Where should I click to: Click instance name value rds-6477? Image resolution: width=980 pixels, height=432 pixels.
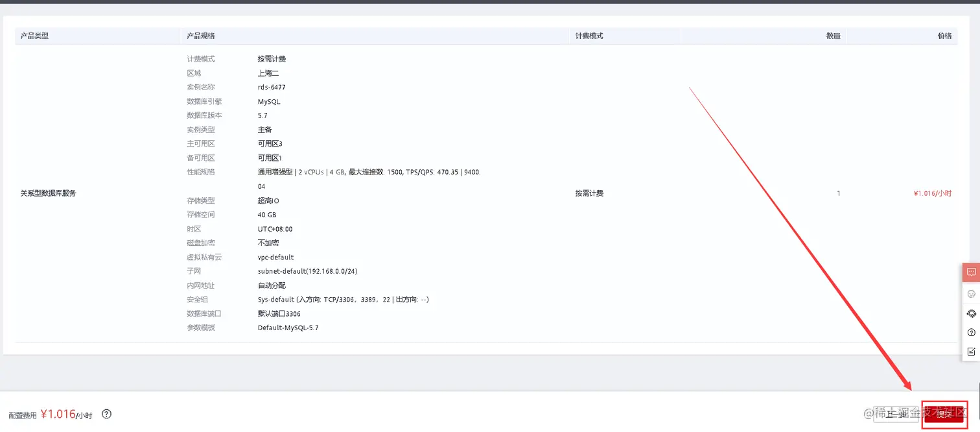pyautogui.click(x=272, y=87)
